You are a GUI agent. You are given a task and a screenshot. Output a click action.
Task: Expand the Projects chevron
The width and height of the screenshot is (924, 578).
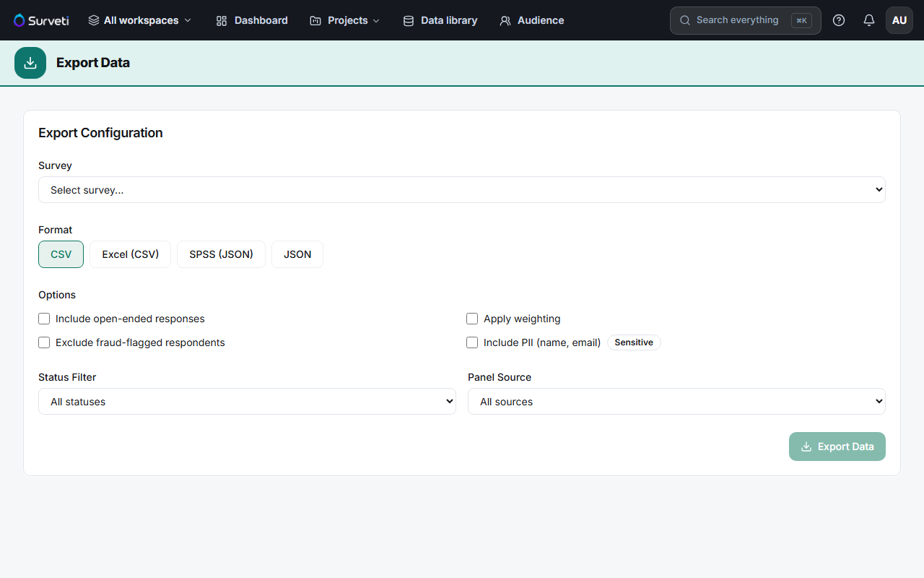[x=376, y=20]
